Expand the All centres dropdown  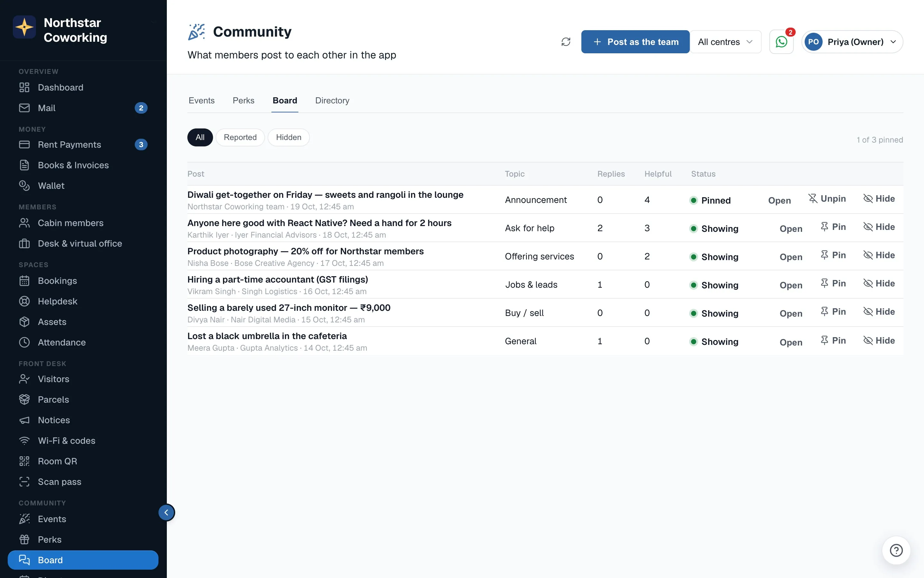(x=725, y=42)
